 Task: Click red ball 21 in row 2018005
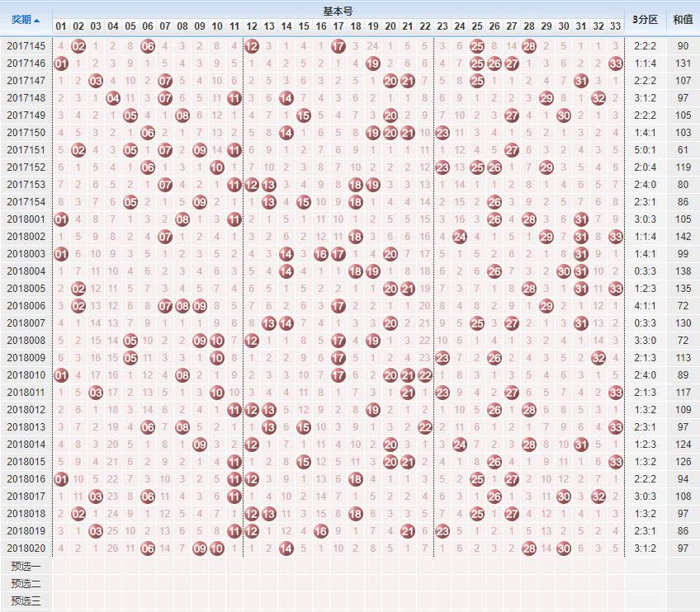click(x=408, y=289)
